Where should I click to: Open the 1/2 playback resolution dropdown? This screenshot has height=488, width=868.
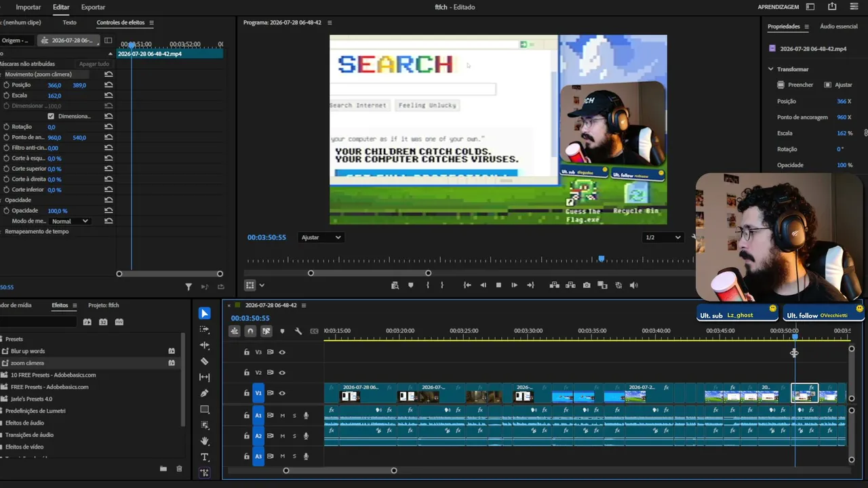(662, 237)
